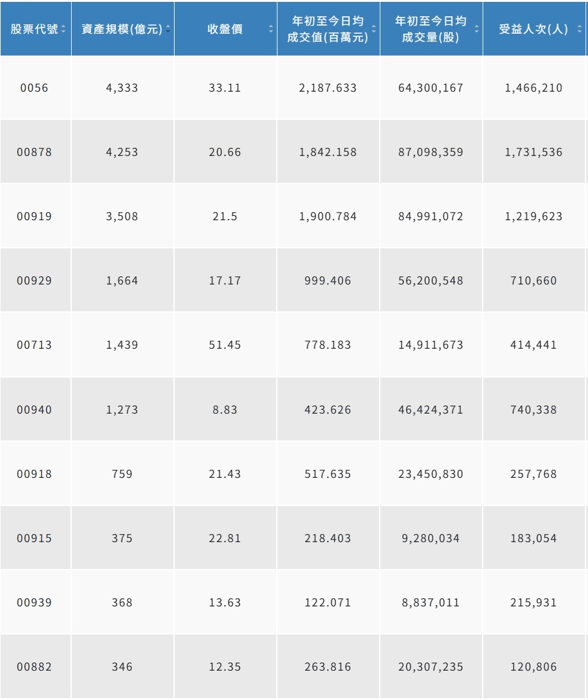Sort by 年初至今日均成交量(股) arrow icon

[x=476, y=29]
